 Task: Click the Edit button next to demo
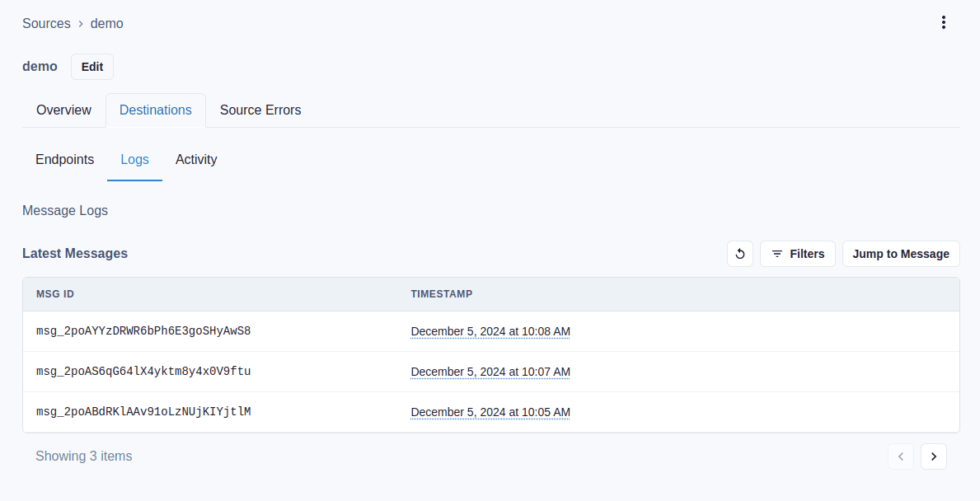click(x=91, y=67)
